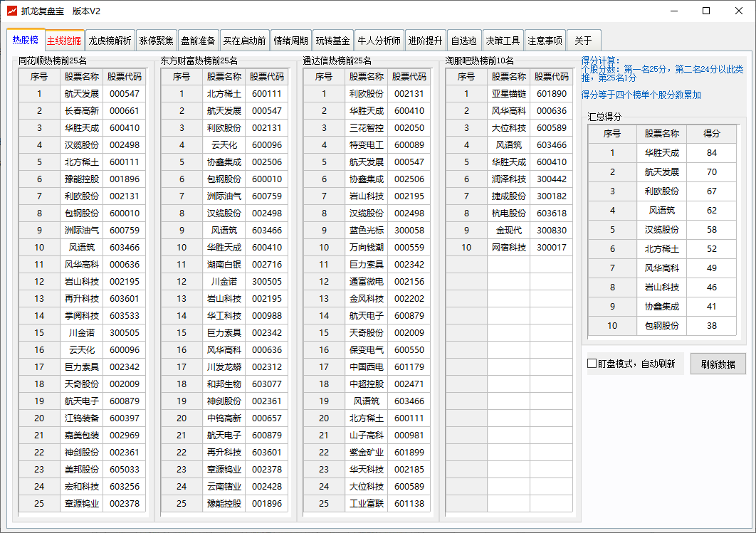The image size is (756, 533).
Task: Click the app logo icon in title bar
Action: tap(12, 11)
